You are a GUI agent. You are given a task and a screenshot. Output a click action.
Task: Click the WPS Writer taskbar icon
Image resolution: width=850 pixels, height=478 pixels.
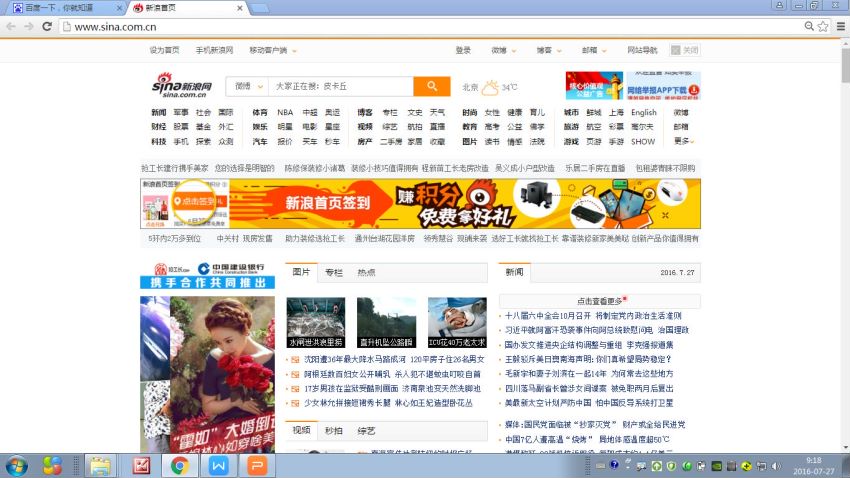[x=218, y=466]
